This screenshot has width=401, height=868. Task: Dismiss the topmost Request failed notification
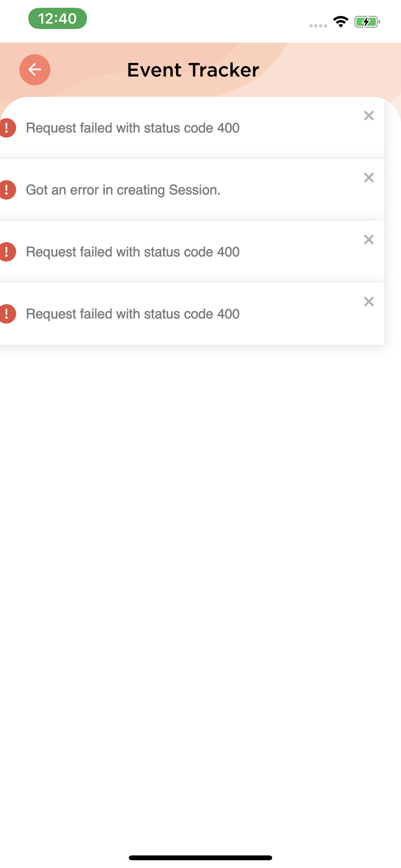[x=369, y=116]
